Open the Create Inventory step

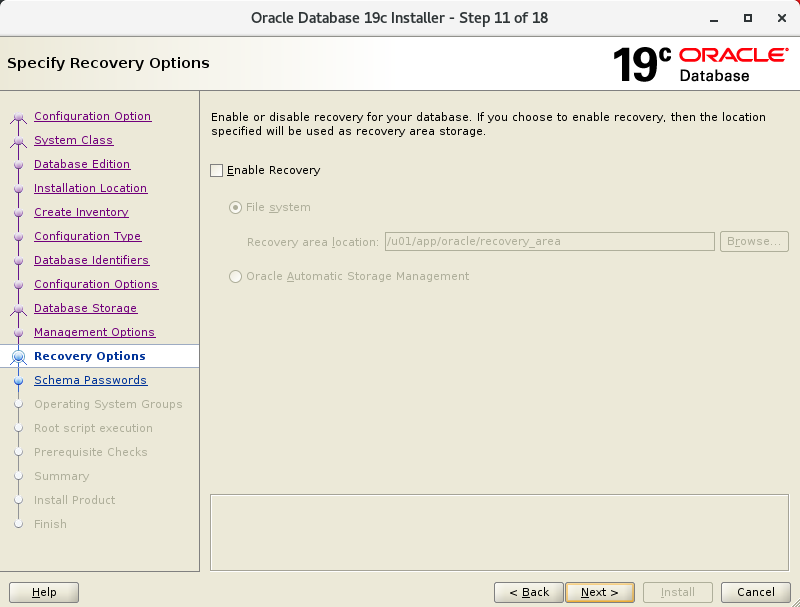pyautogui.click(x=81, y=212)
